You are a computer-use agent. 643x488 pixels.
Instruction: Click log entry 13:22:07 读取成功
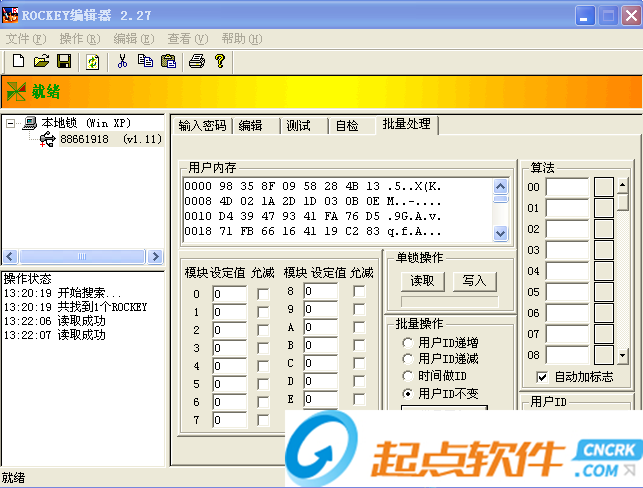point(55,335)
